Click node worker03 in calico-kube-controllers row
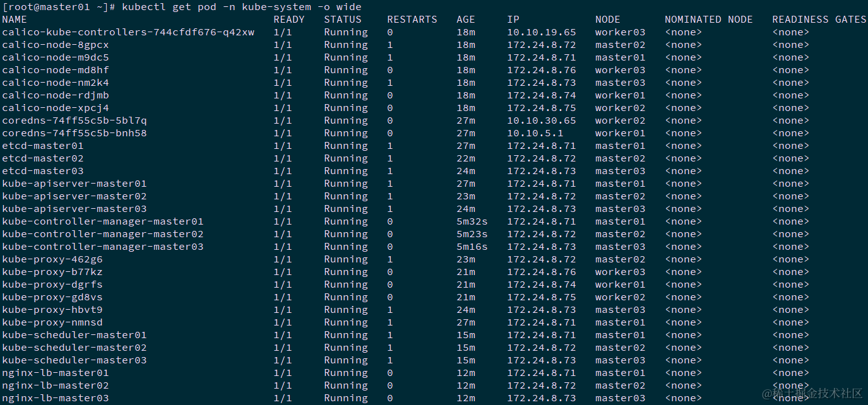 (621, 32)
